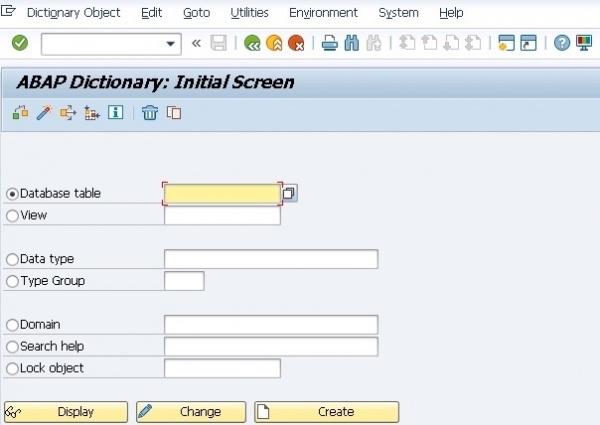Click the Check object icon in application toolbar
This screenshot has height=425, width=600.
tap(21, 113)
